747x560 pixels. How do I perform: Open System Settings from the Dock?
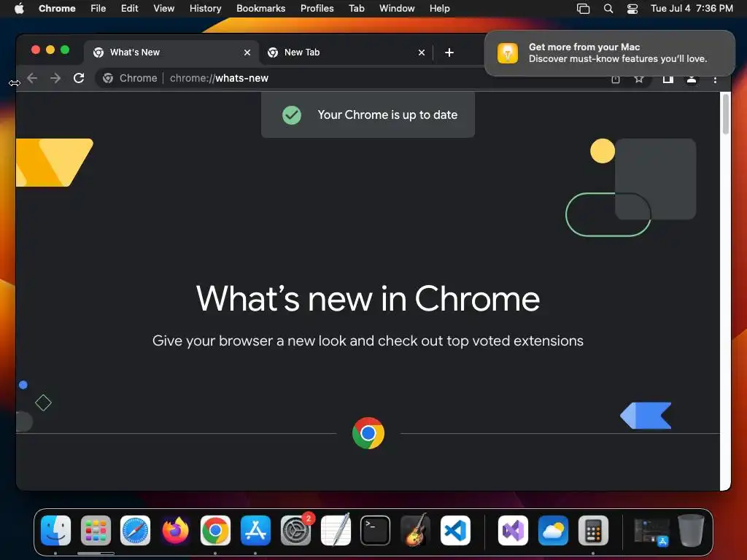coord(295,530)
